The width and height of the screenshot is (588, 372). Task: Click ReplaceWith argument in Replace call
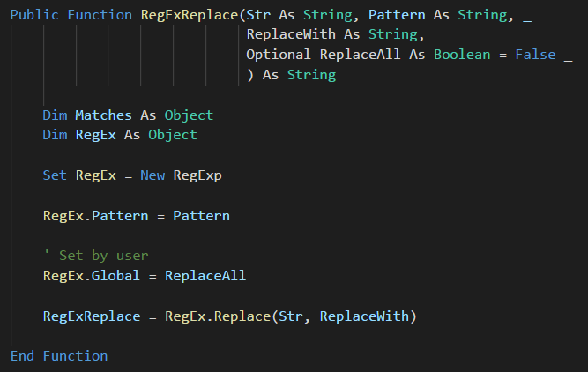(x=364, y=316)
